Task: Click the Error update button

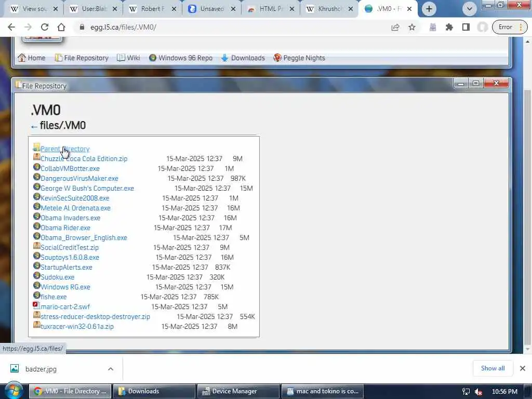Action: coord(510,27)
